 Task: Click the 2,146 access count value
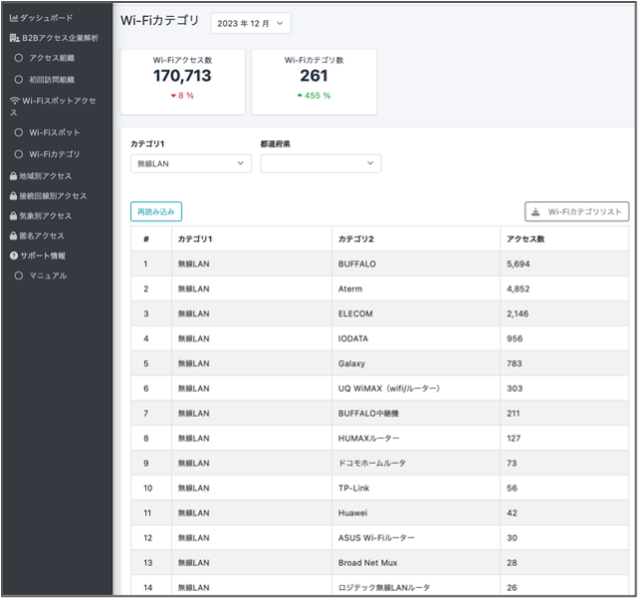(x=518, y=314)
